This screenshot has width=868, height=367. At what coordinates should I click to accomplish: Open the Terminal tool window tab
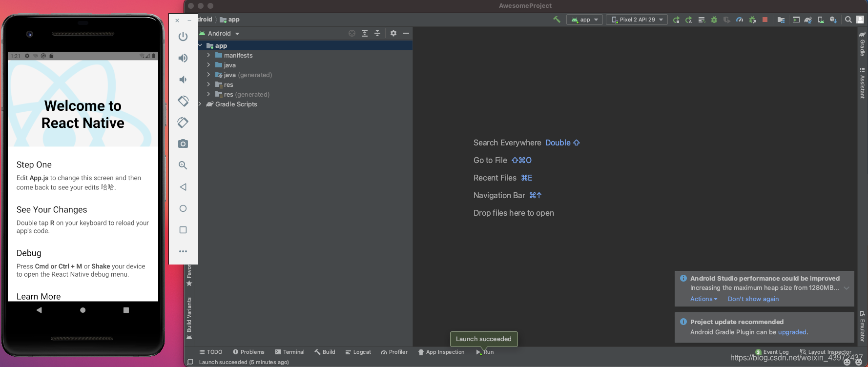tap(289, 352)
